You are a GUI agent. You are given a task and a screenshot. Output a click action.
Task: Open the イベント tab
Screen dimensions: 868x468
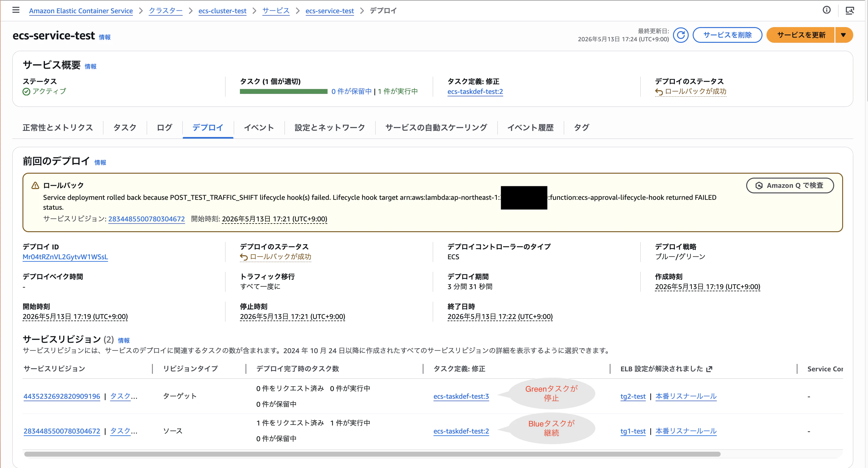(259, 127)
